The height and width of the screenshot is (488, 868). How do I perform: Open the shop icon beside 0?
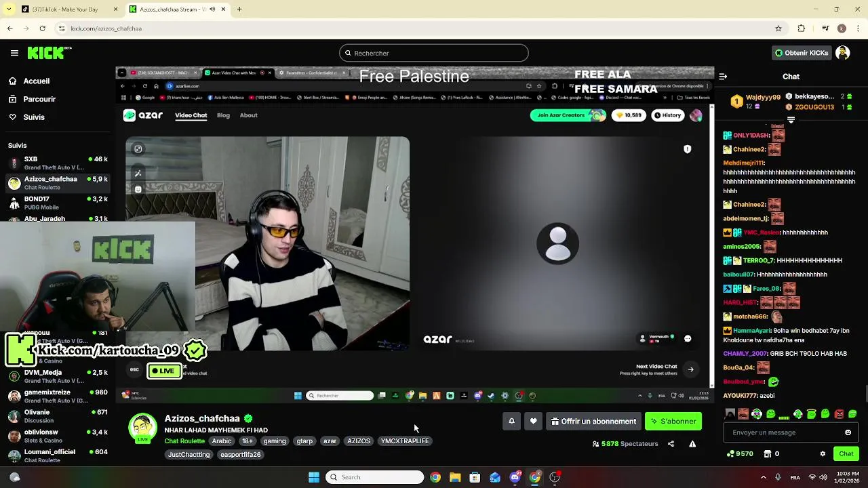[768, 453]
